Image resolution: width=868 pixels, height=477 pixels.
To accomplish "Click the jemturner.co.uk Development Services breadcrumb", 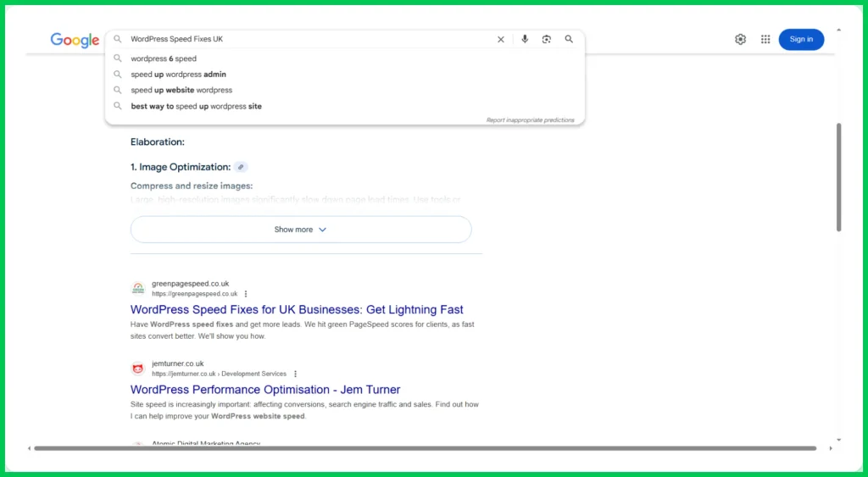I will pyautogui.click(x=219, y=374).
